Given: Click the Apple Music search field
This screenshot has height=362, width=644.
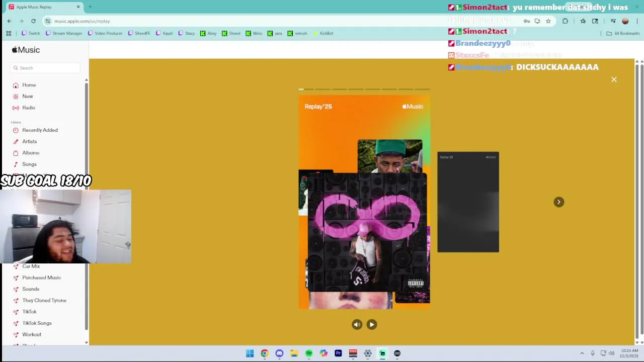Looking at the screenshot, I should [45, 68].
